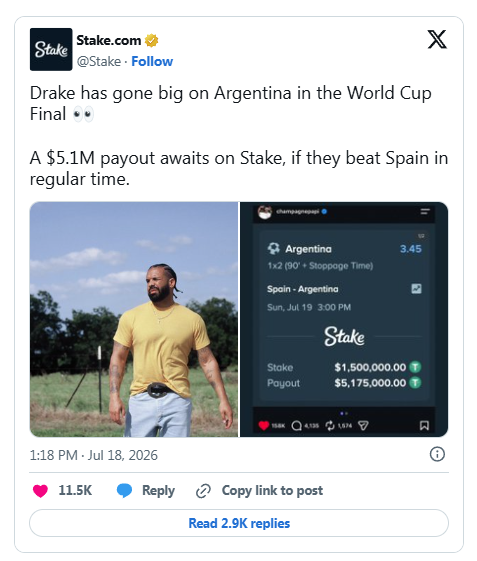Like the post with heart icon
The width and height of the screenshot is (477, 561).
click(40, 491)
